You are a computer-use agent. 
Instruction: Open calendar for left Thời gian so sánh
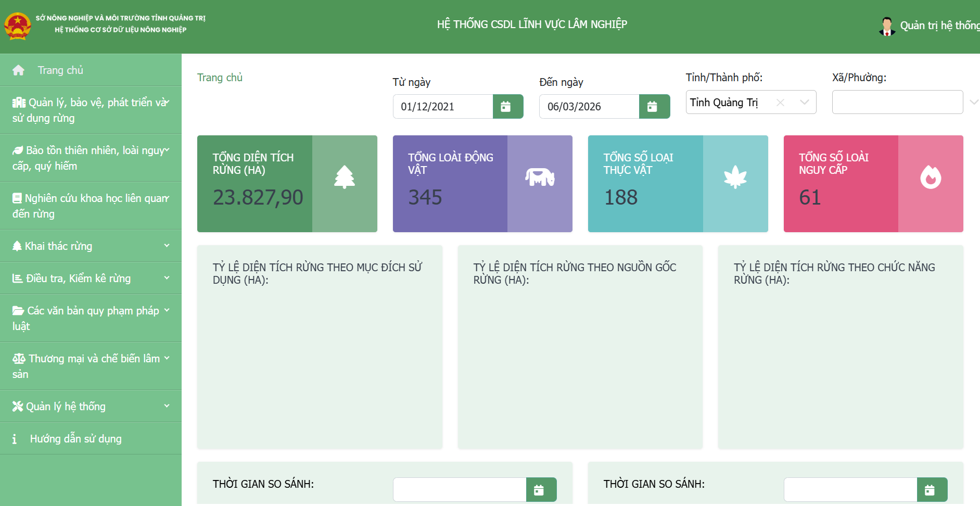click(x=541, y=490)
